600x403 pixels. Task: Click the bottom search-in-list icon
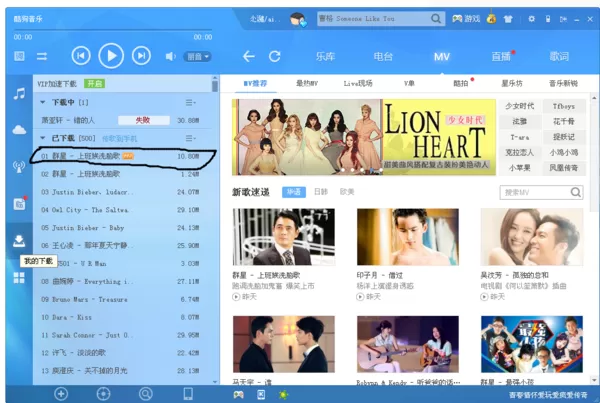tap(145, 393)
